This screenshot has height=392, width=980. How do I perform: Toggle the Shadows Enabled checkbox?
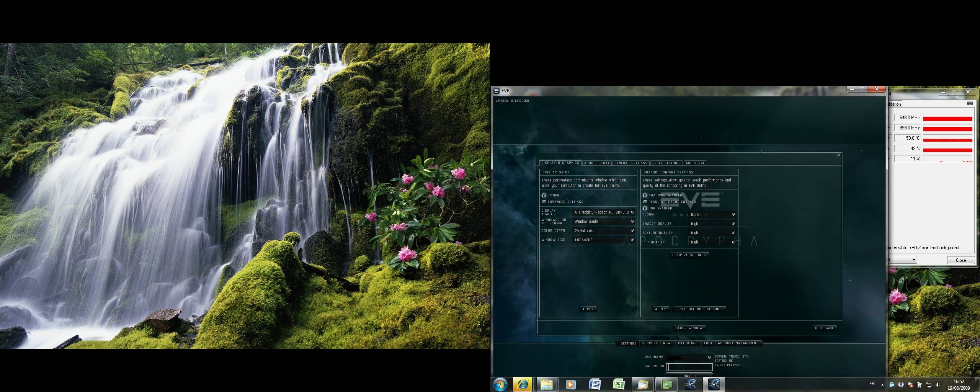[645, 195]
